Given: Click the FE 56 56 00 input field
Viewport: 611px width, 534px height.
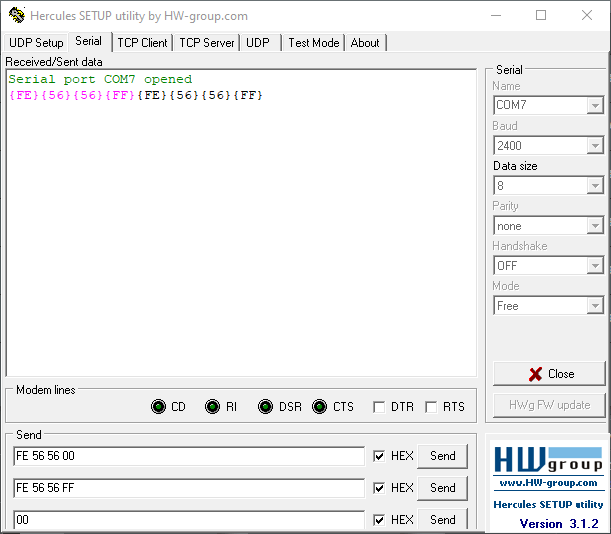Looking at the screenshot, I should (x=188, y=456).
